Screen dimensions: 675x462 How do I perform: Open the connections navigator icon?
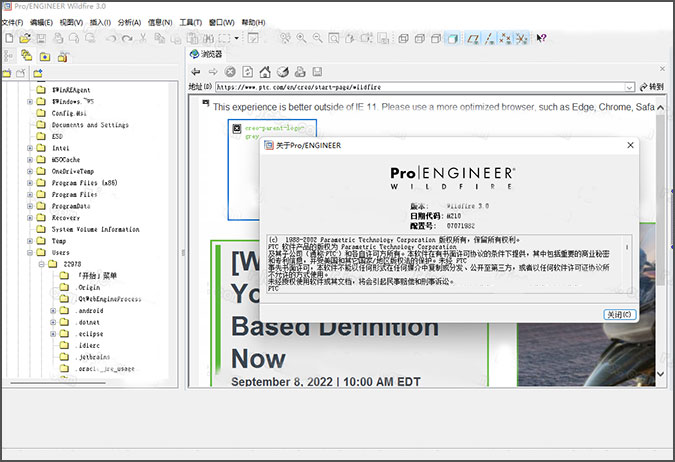(x=63, y=56)
